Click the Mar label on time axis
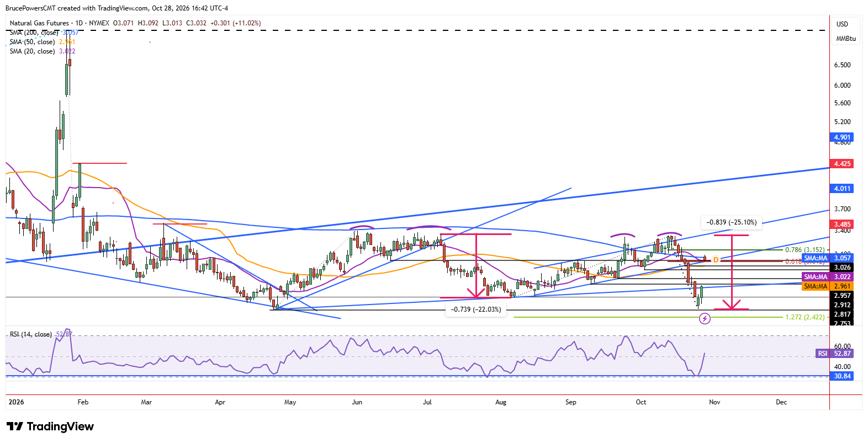The height and width of the screenshot is (443, 868). click(146, 402)
